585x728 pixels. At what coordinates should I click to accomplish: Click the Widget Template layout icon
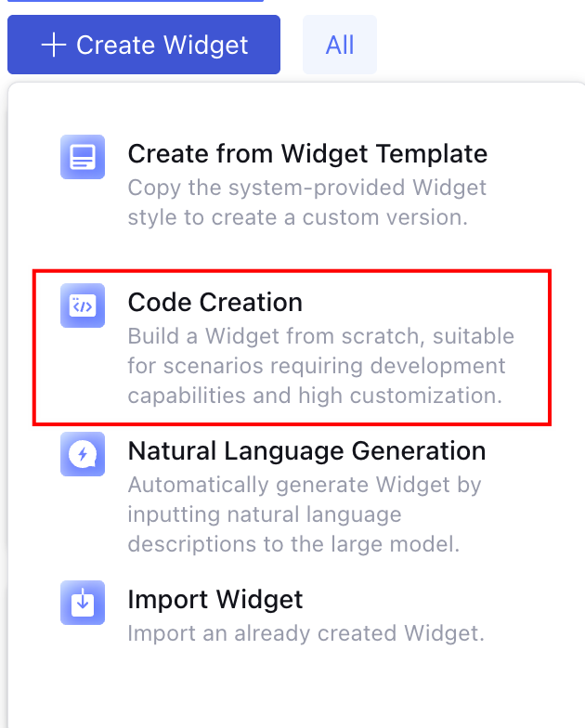tap(83, 158)
